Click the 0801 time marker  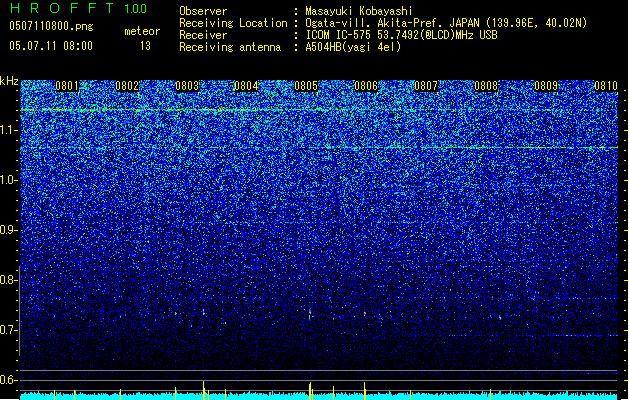point(67,86)
